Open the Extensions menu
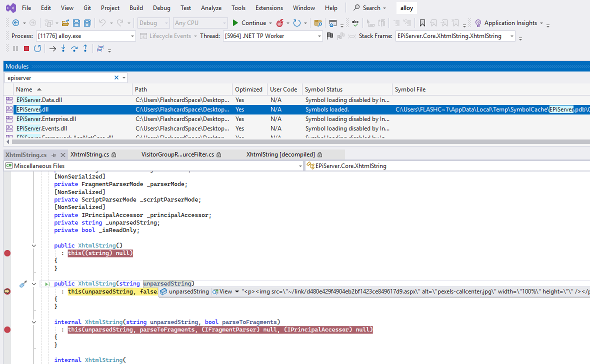 click(x=269, y=8)
